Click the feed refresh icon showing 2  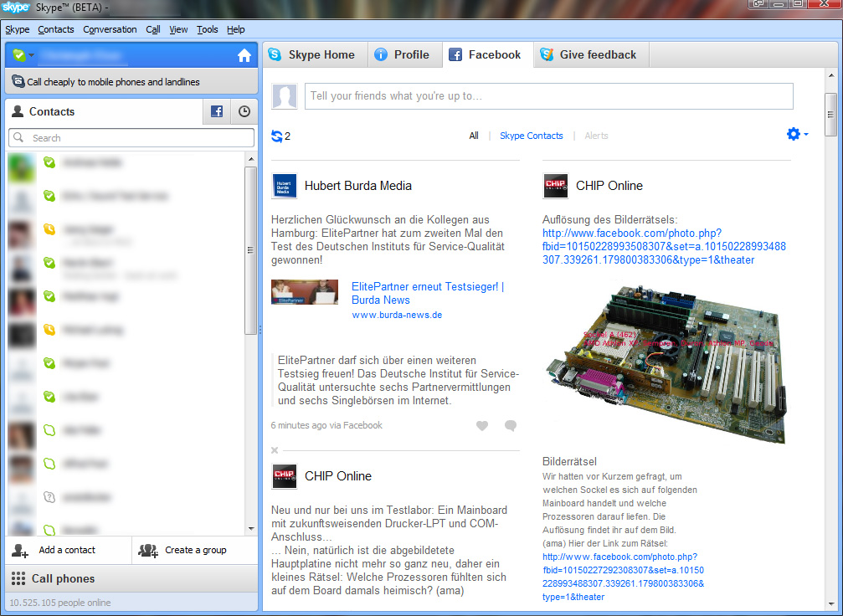click(x=277, y=136)
